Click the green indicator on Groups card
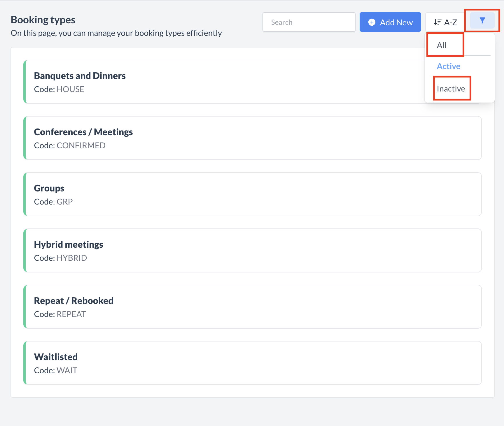The image size is (504, 426). [24, 194]
